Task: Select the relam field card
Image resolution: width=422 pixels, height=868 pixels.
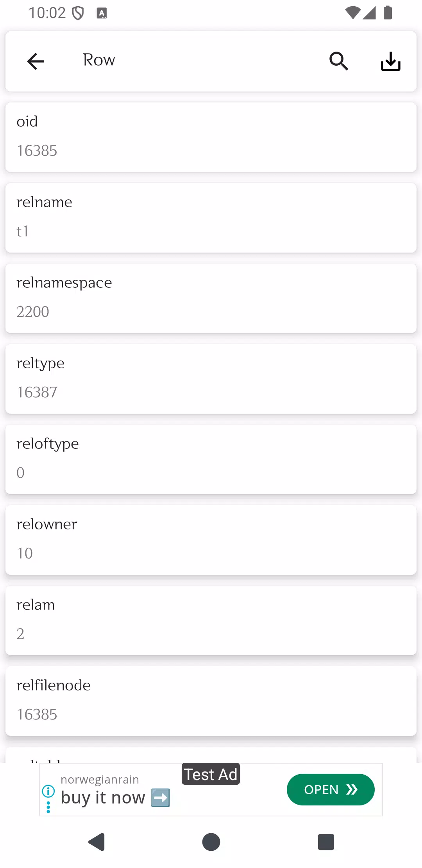Action: (x=211, y=621)
